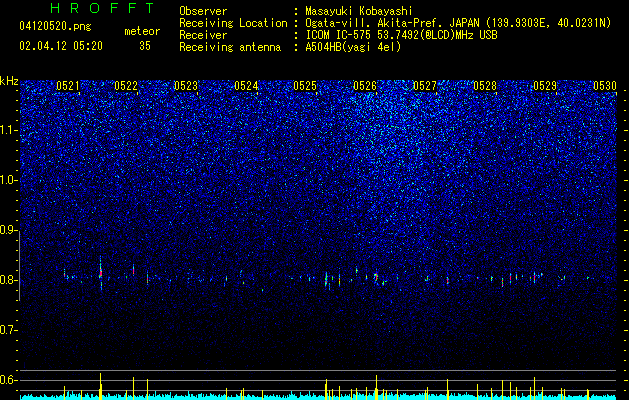Click the date stamp 02.04.12 05:20
The width and height of the screenshot is (629, 400).
(x=61, y=46)
